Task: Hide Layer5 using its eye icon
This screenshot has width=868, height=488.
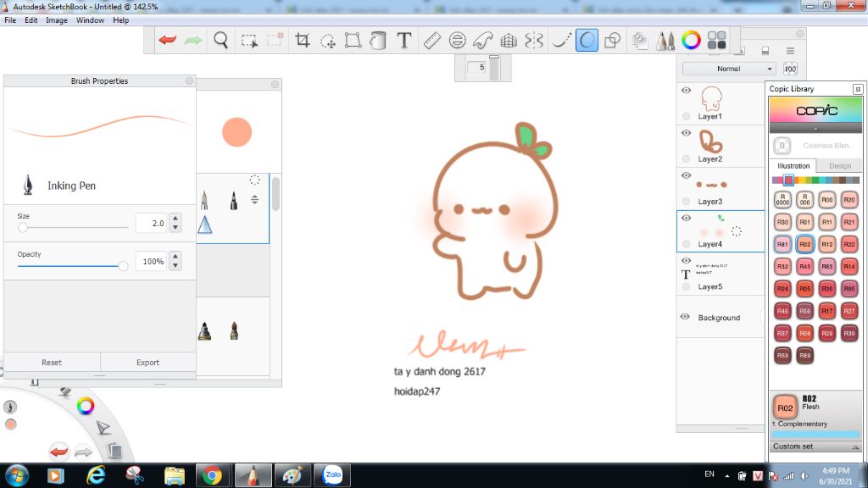Action: (686, 261)
